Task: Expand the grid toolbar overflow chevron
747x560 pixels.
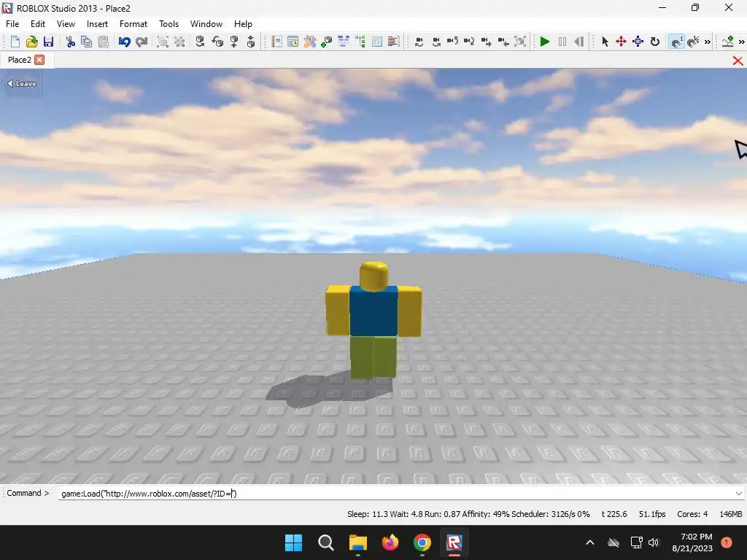Action: pyautogui.click(x=708, y=42)
